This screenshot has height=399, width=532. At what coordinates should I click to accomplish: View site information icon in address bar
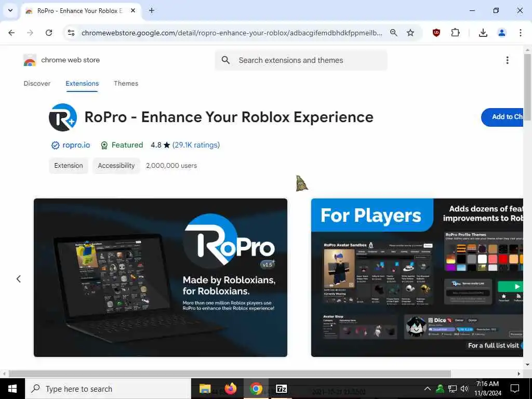coord(71,33)
